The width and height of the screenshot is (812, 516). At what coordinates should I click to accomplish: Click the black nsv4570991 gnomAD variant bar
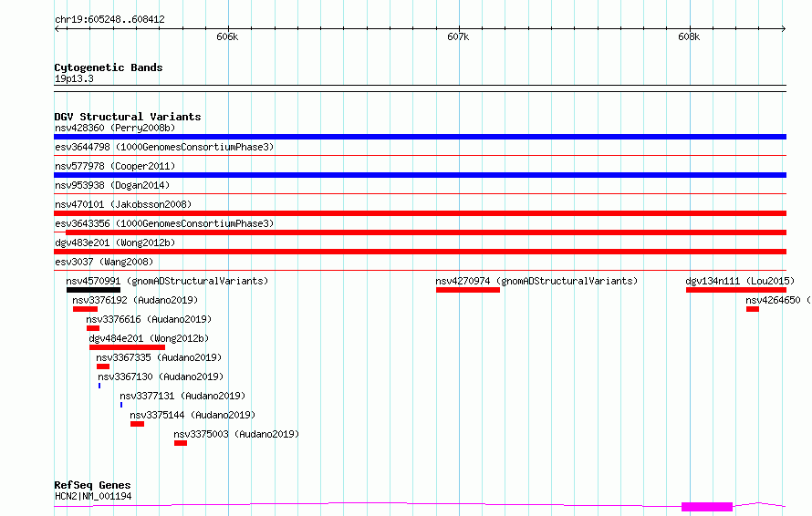coord(93,290)
